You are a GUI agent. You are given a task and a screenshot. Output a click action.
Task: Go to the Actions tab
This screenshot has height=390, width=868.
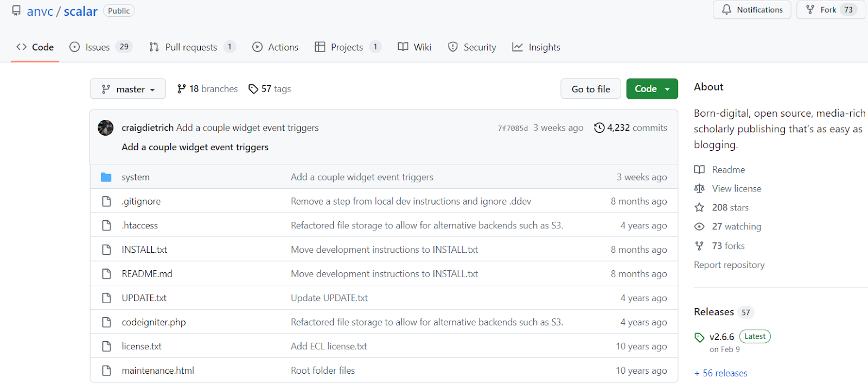[276, 47]
